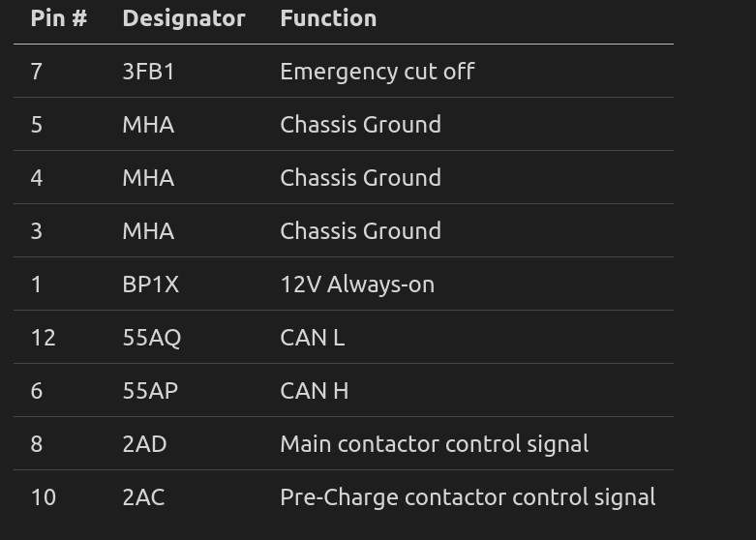This screenshot has height=540, width=756.
Task: Click the '55AP' designator cell
Action: (x=150, y=391)
